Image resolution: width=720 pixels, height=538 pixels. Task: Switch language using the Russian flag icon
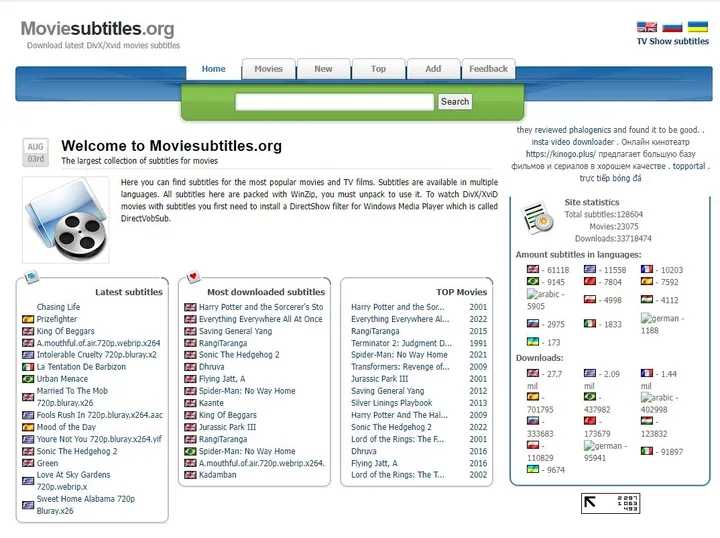(x=672, y=27)
